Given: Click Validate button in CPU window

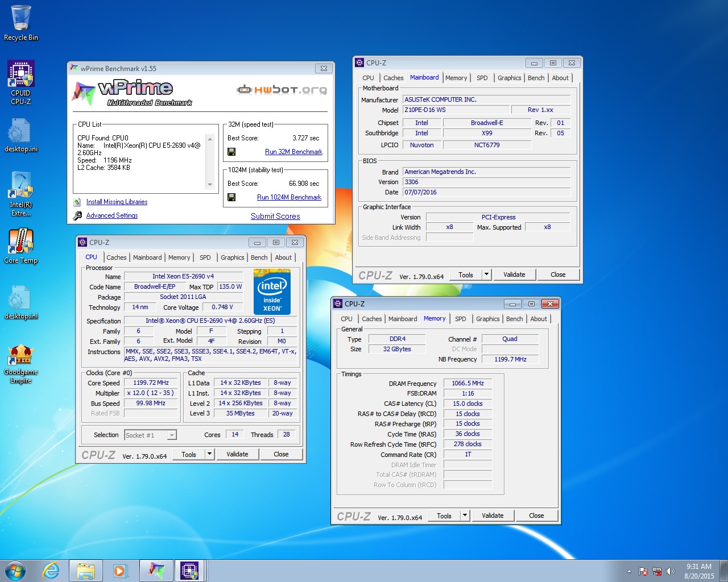Looking at the screenshot, I should [237, 454].
